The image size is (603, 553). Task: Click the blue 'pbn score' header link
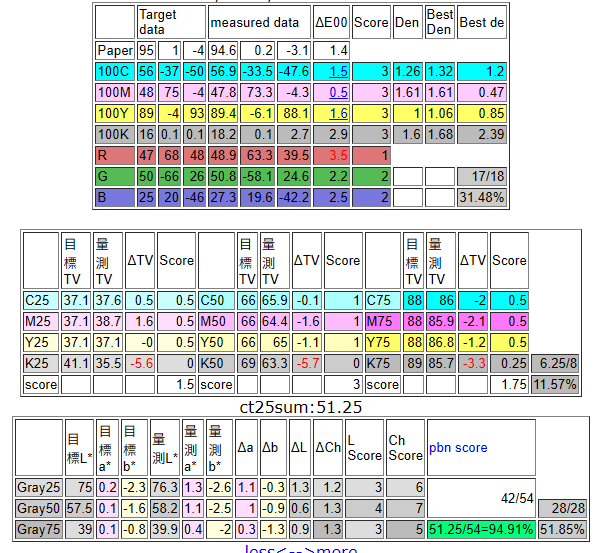click(x=458, y=447)
